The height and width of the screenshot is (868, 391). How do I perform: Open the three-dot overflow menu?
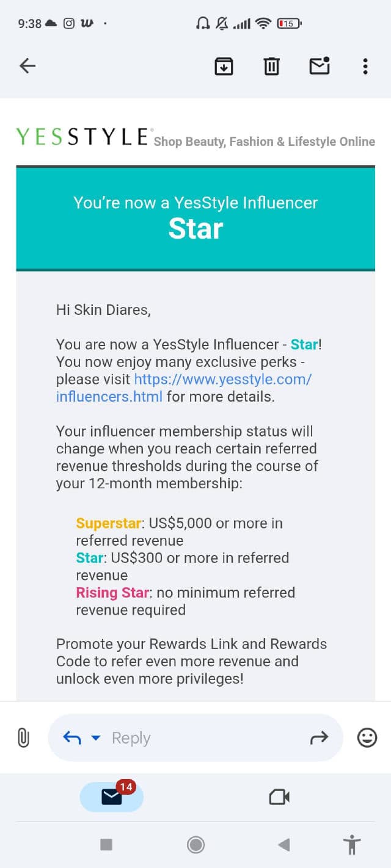coord(365,66)
